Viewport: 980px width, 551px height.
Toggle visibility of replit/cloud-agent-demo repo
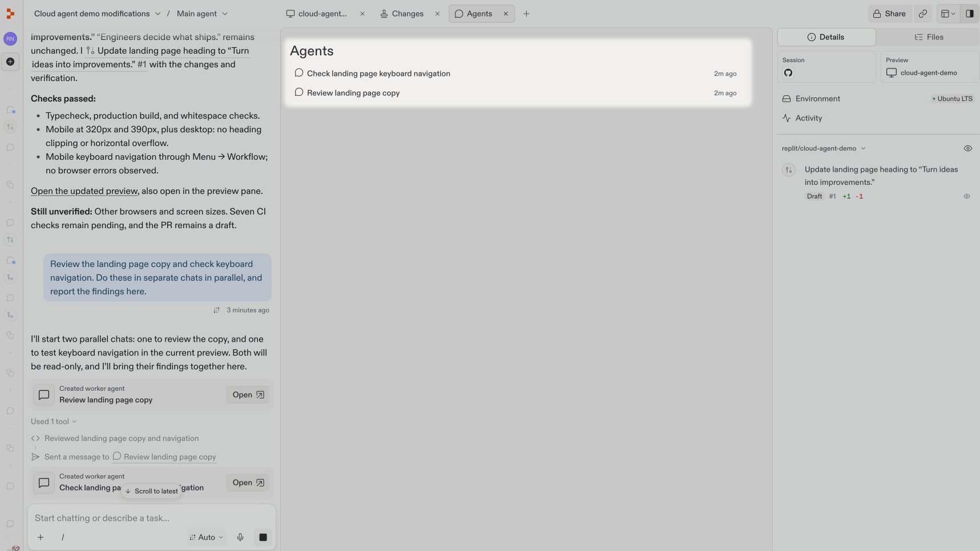point(967,148)
